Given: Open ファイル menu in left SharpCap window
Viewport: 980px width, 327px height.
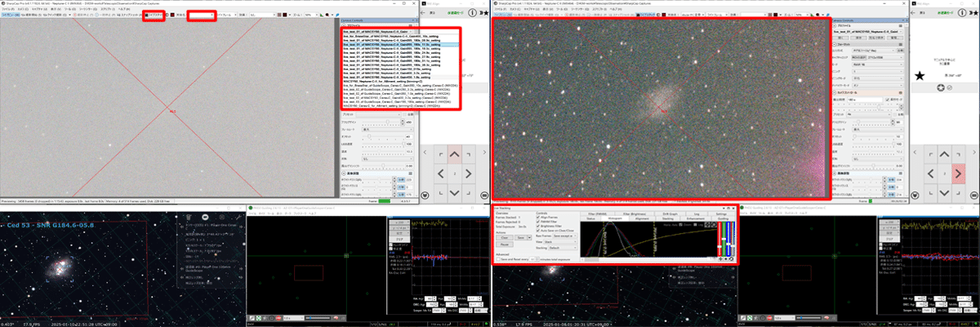Looking at the screenshot, I should click(x=9, y=9).
